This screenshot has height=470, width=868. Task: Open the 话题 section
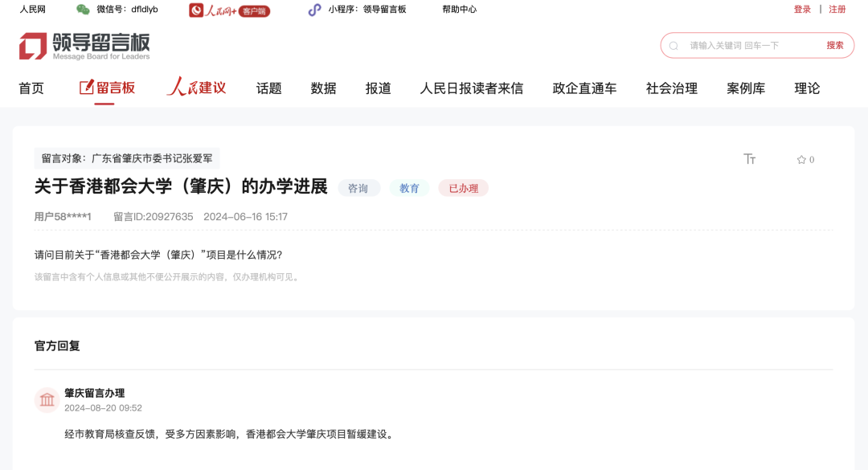pyautogui.click(x=266, y=88)
